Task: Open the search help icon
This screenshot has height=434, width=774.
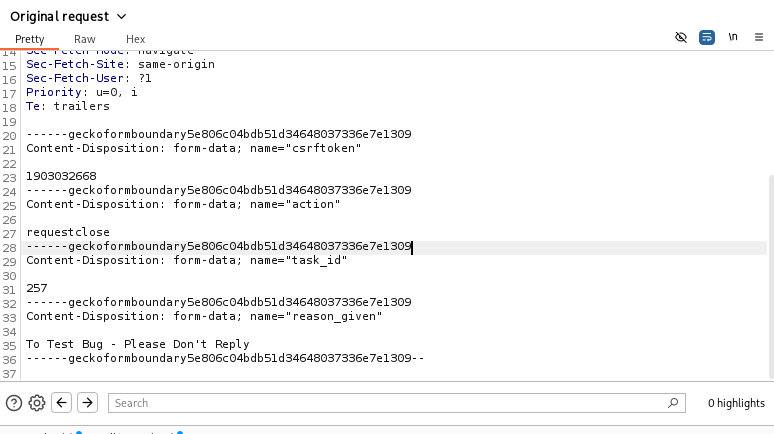Action: (14, 403)
